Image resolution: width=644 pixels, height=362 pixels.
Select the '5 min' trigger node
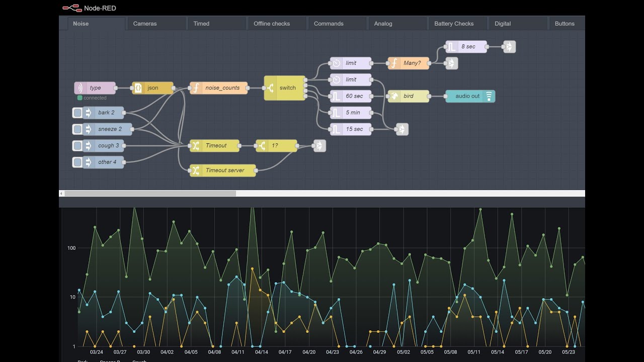pyautogui.click(x=351, y=113)
